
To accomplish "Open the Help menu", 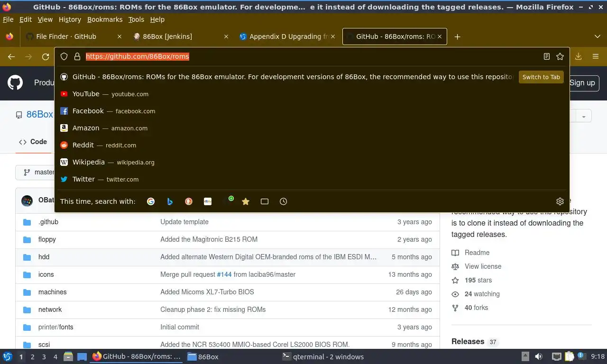I will [x=157, y=19].
